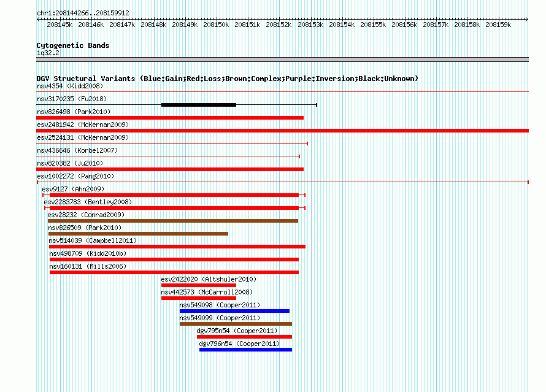Open the dgv796n54 (Cooper2011) label

tap(239, 344)
